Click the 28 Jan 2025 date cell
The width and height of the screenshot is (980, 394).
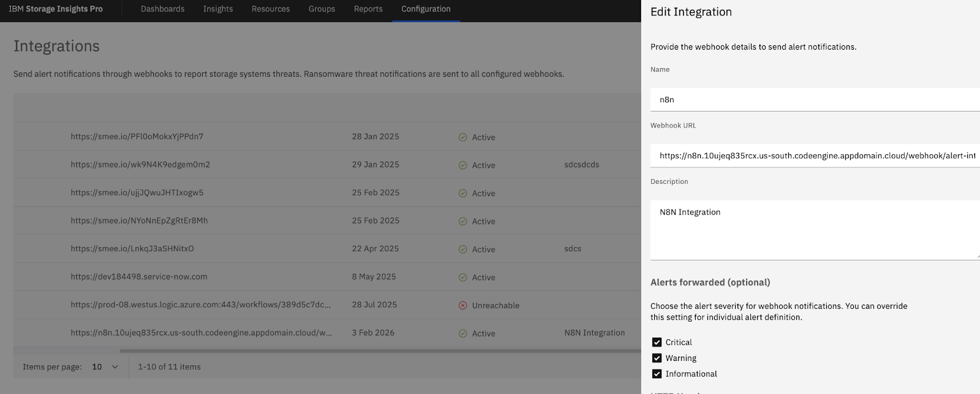click(375, 137)
